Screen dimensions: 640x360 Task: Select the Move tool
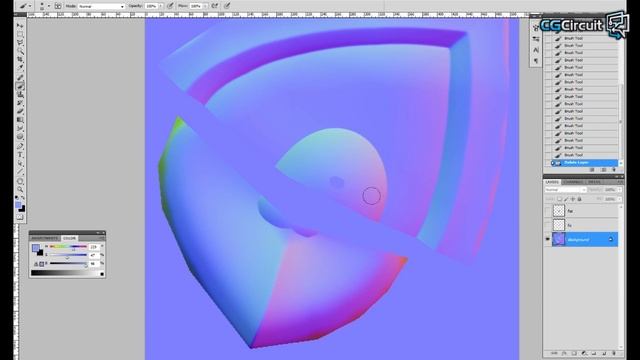point(20,26)
